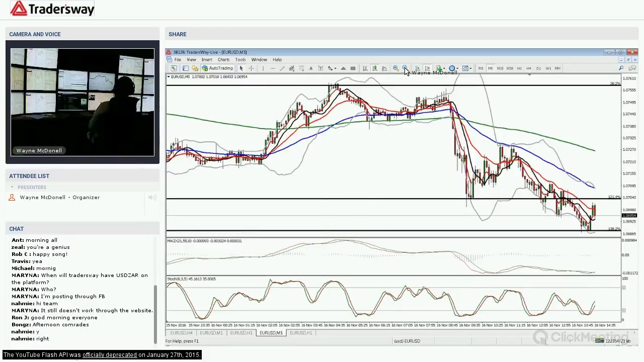Toggle chart shift from right edge
This screenshot has height=362, width=644.
427,68
